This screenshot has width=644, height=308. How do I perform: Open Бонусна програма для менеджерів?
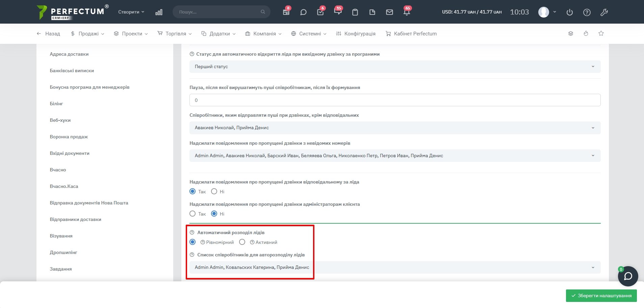(x=89, y=87)
